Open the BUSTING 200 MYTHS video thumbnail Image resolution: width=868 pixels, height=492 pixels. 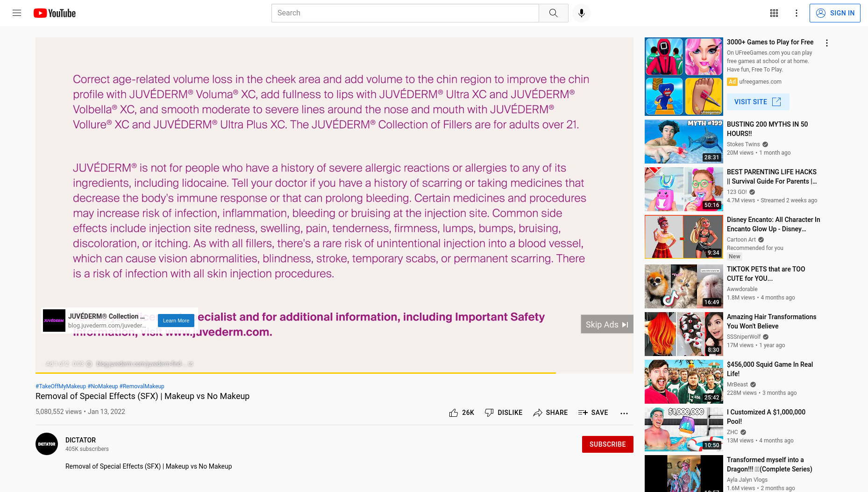coord(684,142)
